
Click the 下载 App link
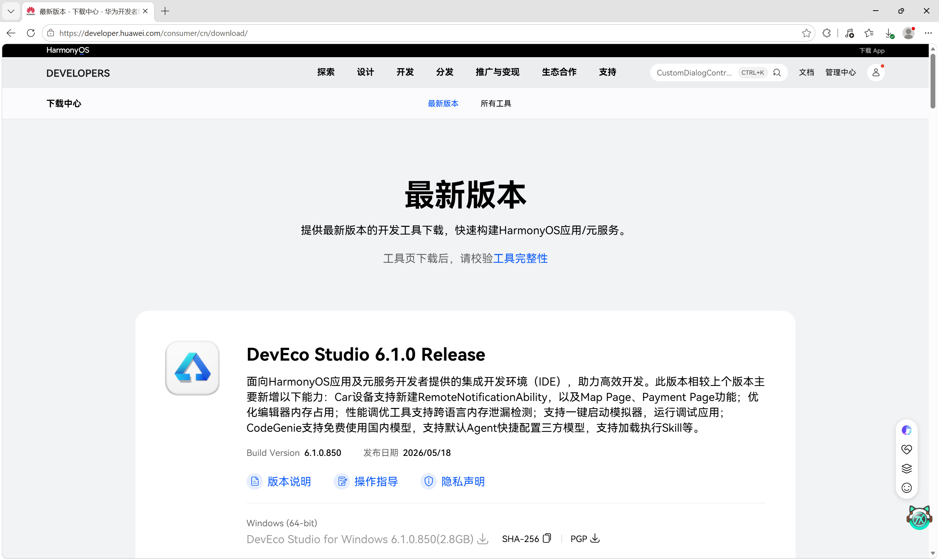872,51
